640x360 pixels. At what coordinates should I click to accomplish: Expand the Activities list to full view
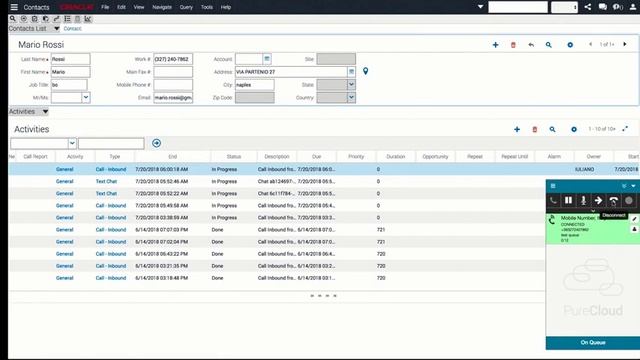pyautogui.click(x=625, y=129)
